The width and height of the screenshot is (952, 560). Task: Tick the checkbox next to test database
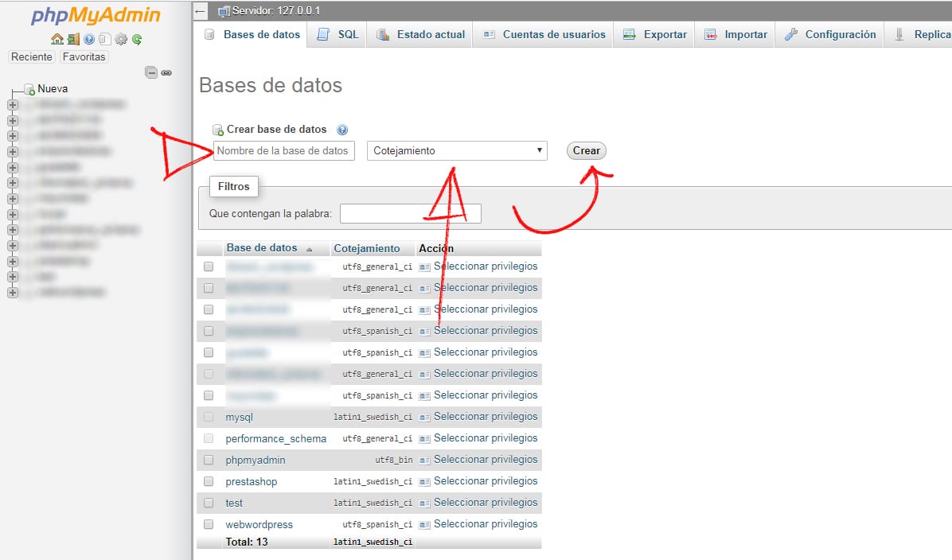[209, 503]
